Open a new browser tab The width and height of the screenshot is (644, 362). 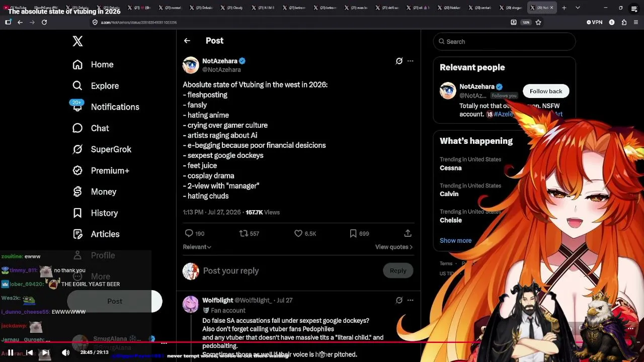point(564,8)
